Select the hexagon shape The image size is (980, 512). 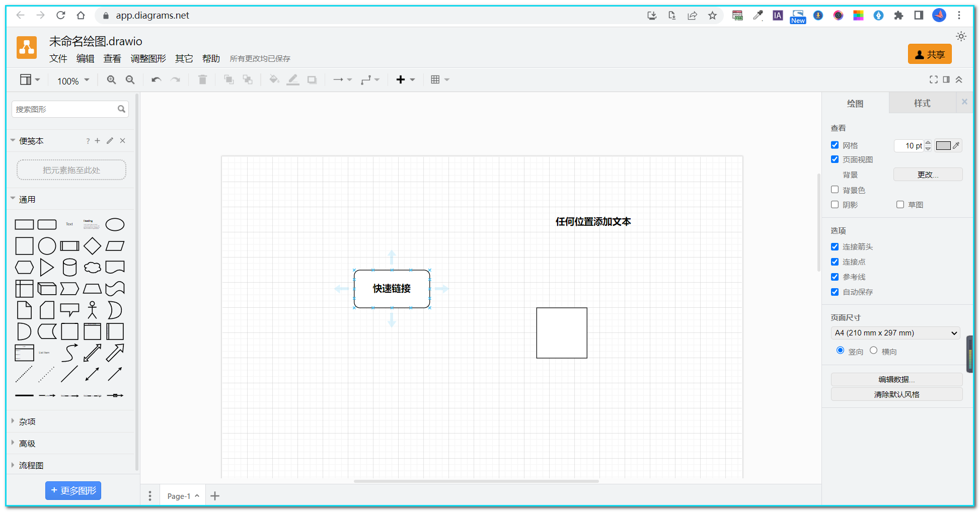click(24, 268)
